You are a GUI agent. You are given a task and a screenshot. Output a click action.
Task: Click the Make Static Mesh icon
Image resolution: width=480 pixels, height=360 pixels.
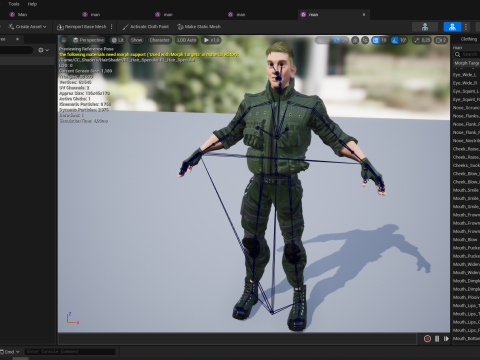coord(180,27)
